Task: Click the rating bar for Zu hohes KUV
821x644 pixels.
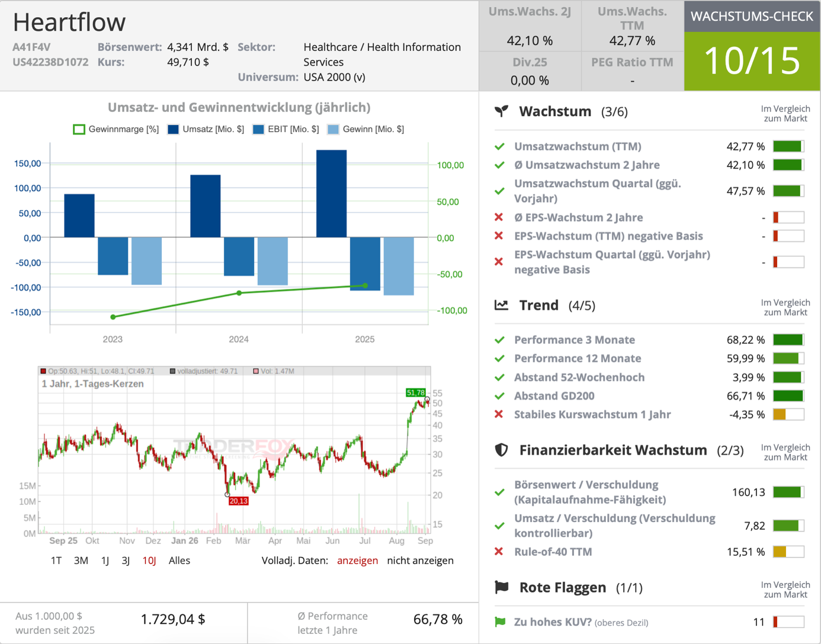Action: pyautogui.click(x=788, y=622)
